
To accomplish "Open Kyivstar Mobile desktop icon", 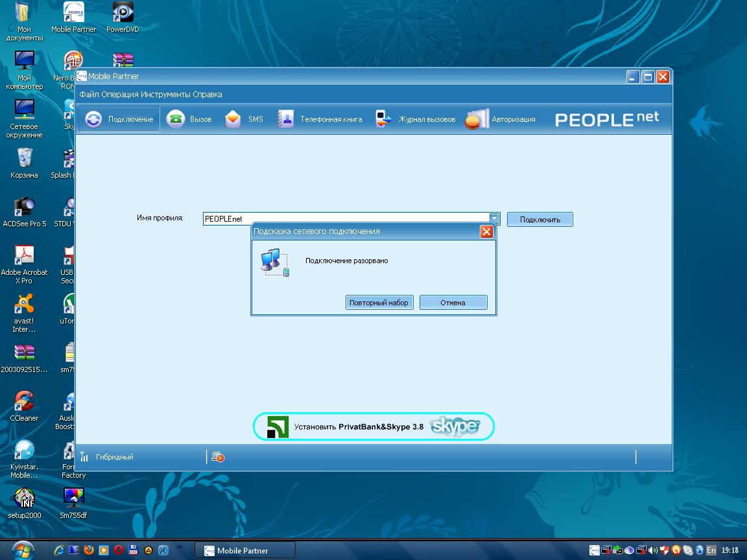I will tap(24, 459).
